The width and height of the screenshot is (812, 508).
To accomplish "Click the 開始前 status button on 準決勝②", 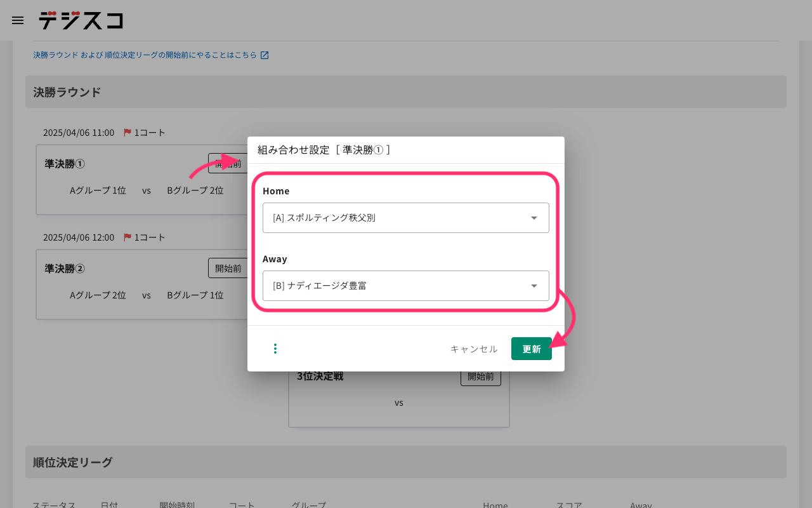I will pyautogui.click(x=228, y=268).
